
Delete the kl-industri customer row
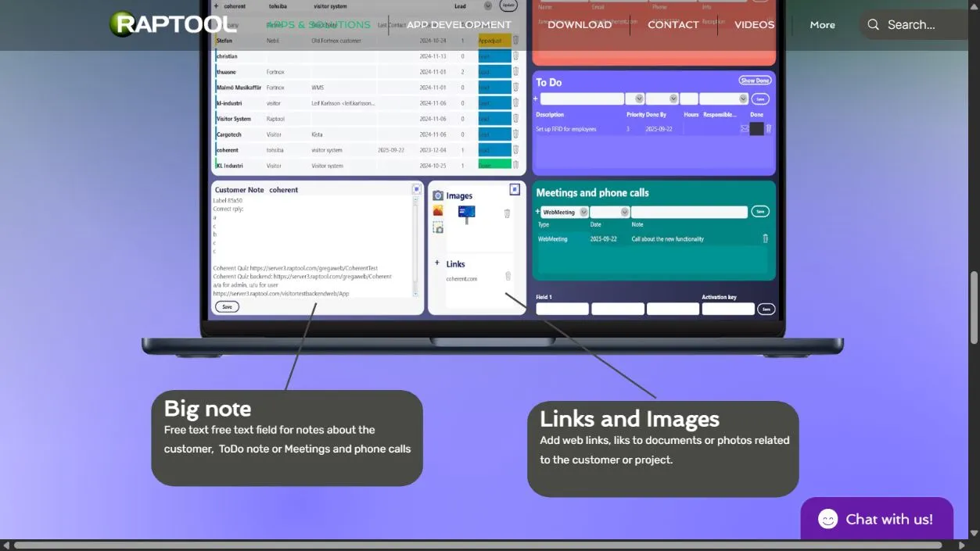point(515,103)
